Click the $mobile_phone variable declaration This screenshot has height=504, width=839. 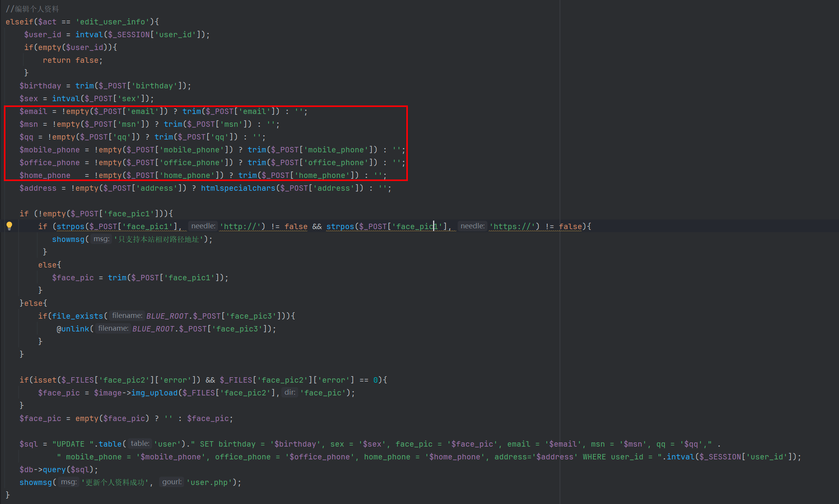tap(50, 150)
